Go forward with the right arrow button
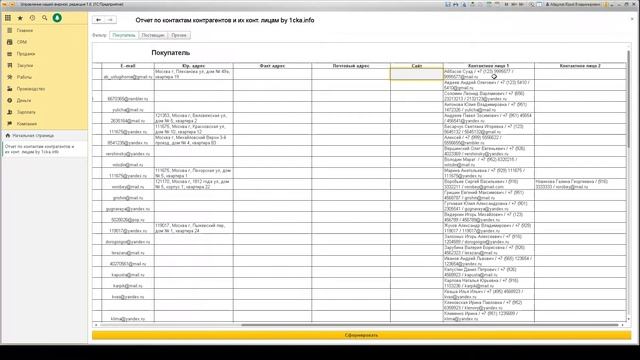Screen dimensions: 640x360 110,20
